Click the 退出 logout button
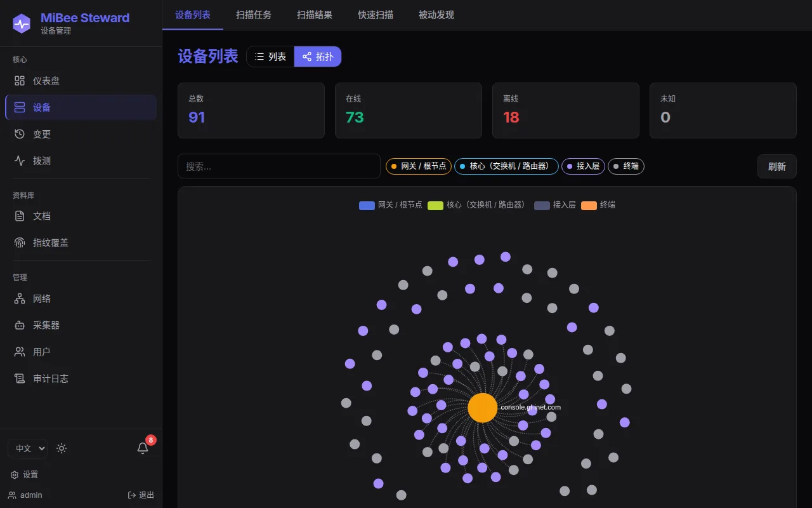The image size is (812, 508). click(x=141, y=495)
